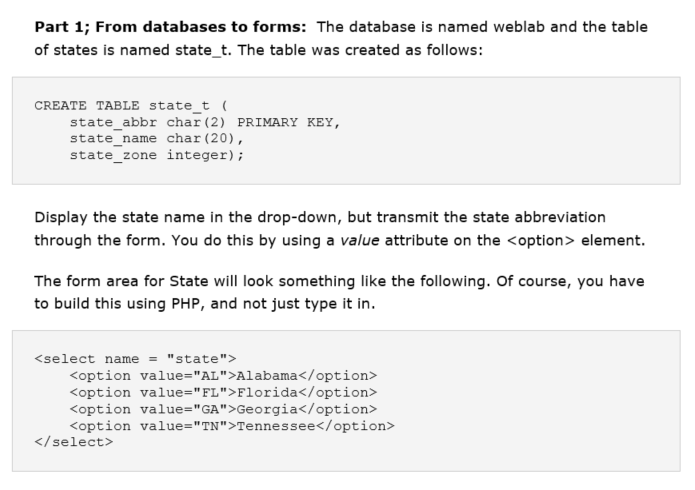Click the italic word 'value' in the paragraph
The image size is (695, 490).
(359, 240)
